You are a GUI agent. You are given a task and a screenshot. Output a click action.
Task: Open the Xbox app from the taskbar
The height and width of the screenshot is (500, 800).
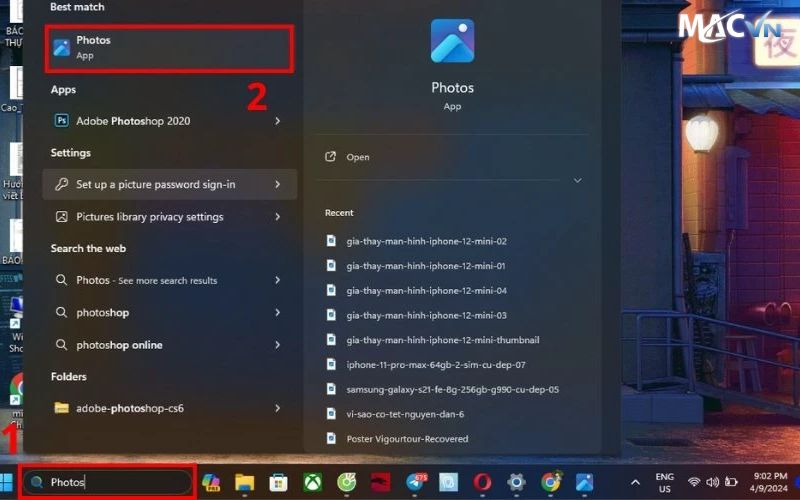click(x=312, y=482)
